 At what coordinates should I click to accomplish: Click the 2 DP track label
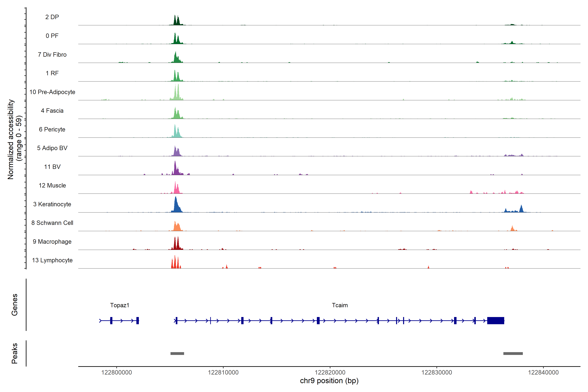[x=52, y=17]
